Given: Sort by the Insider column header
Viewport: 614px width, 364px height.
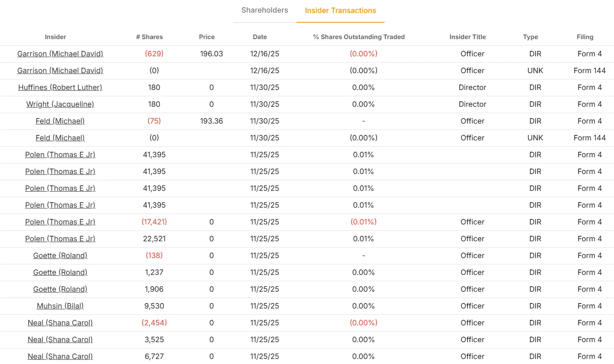Looking at the screenshot, I should [x=55, y=37].
